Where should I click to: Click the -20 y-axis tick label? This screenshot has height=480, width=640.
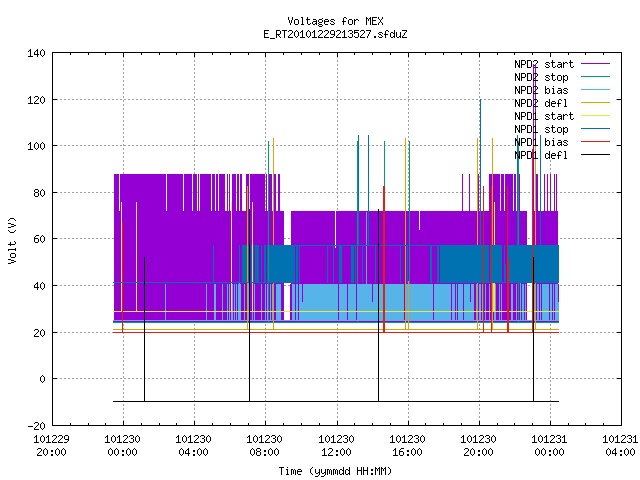click(x=36, y=426)
